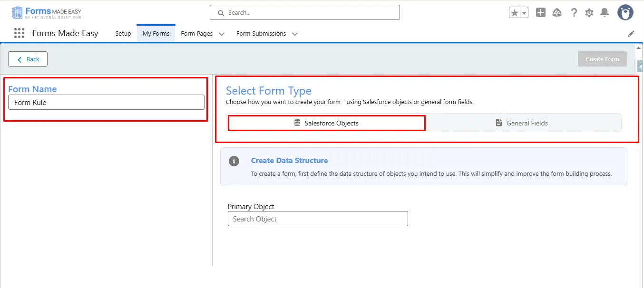644x288 pixels.
Task: Click the pencil icon to edit navigation
Action: coord(631,34)
